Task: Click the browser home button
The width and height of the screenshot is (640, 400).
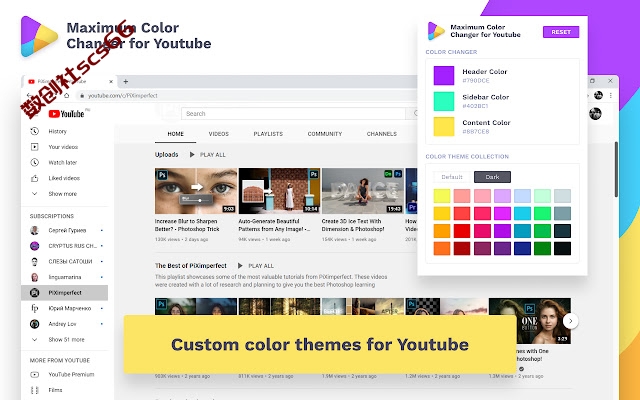Action: pyautogui.click(x=67, y=96)
